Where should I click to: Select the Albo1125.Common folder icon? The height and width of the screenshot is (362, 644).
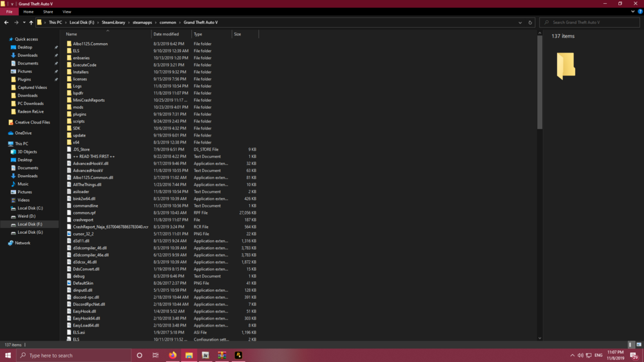point(69,44)
